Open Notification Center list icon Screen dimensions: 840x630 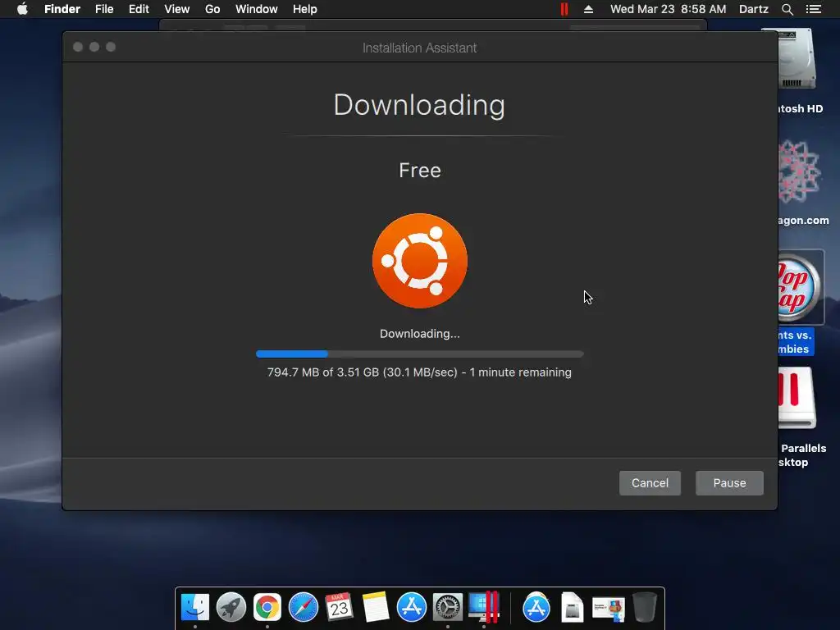813,9
